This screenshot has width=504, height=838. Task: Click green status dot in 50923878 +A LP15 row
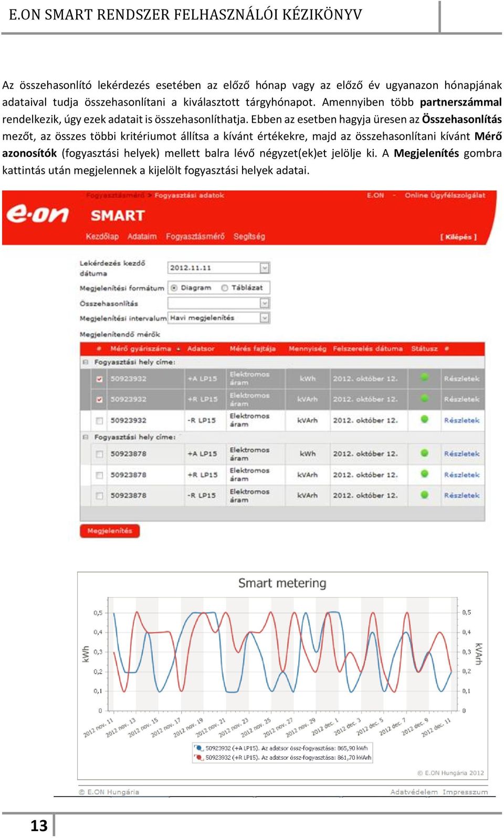pyautogui.click(x=424, y=453)
